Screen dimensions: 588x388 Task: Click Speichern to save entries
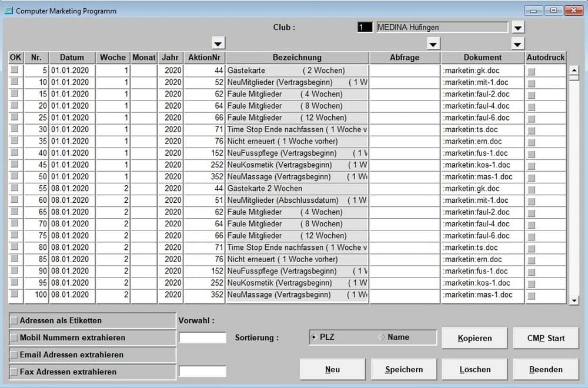click(x=404, y=370)
